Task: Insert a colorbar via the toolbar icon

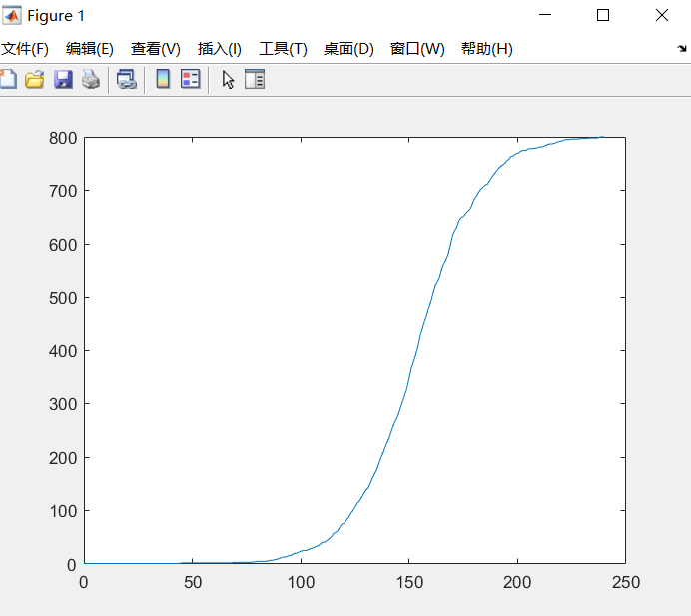Action: [163, 79]
